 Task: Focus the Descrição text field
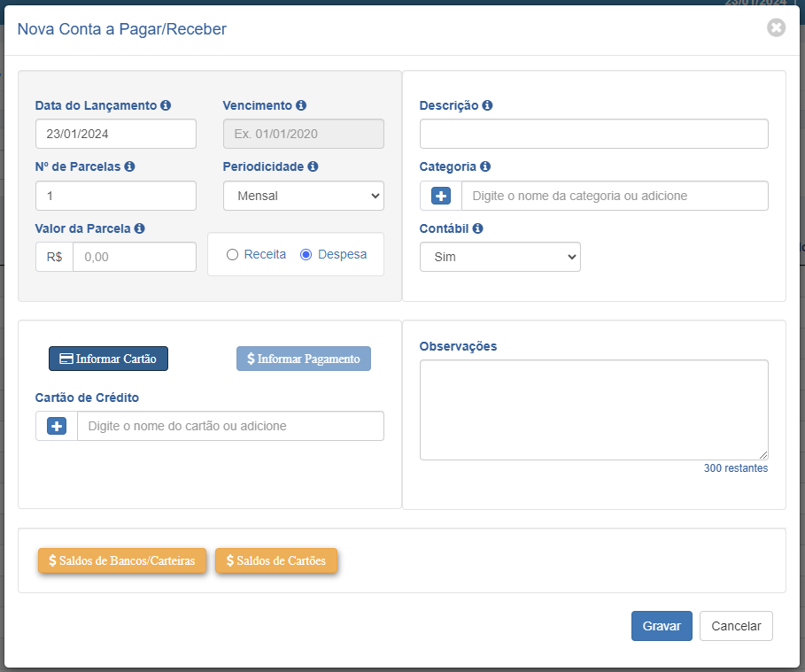pos(594,134)
